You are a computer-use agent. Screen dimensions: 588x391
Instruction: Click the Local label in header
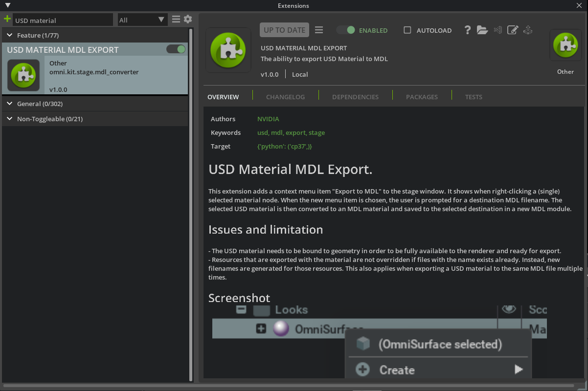coord(300,74)
